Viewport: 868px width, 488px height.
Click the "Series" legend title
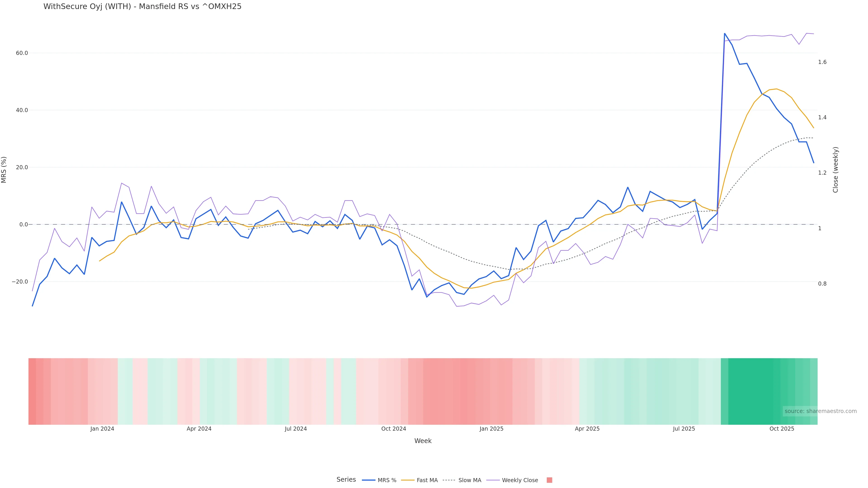(x=346, y=480)
